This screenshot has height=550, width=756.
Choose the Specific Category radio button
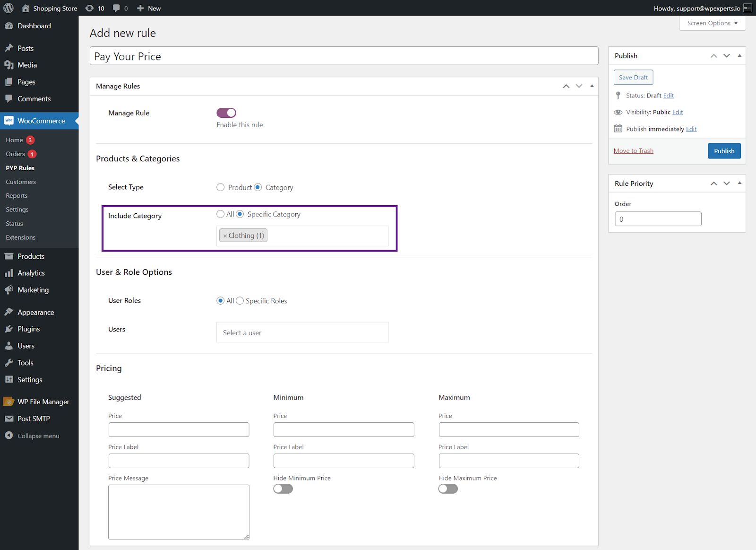click(240, 214)
